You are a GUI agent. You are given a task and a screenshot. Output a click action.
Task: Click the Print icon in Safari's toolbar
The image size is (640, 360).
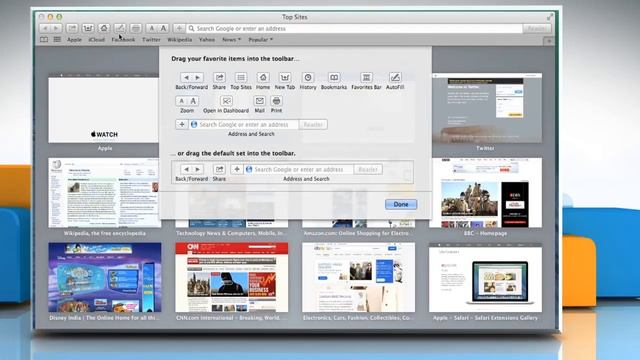tap(136, 28)
